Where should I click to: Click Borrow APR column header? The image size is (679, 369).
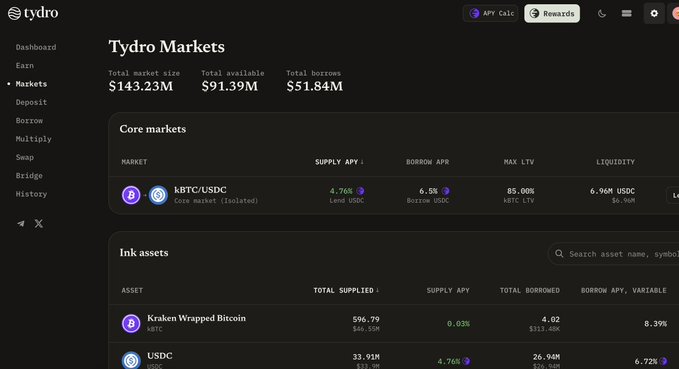pyautogui.click(x=427, y=162)
